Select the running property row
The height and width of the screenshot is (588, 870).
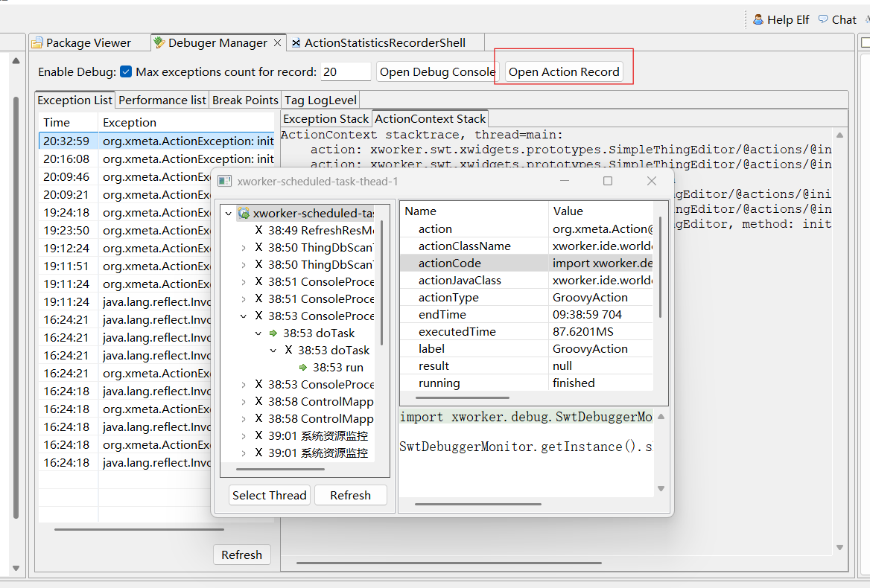click(527, 383)
